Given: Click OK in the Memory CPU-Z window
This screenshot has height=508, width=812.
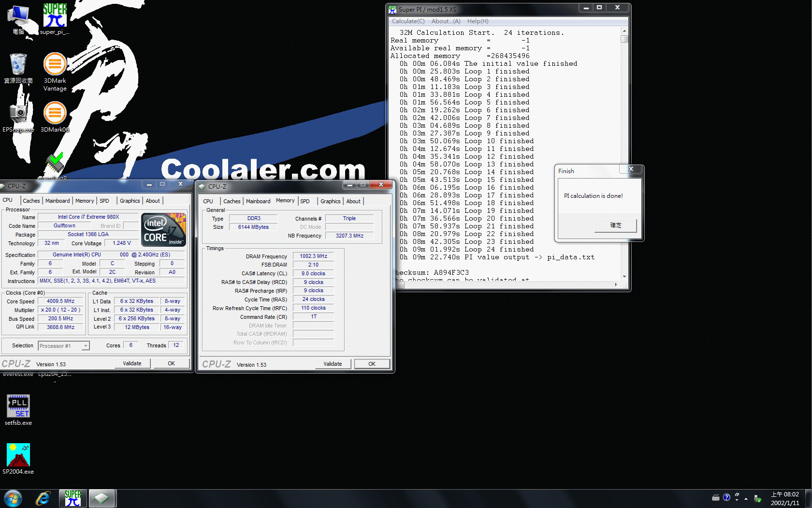Looking at the screenshot, I should [372, 364].
